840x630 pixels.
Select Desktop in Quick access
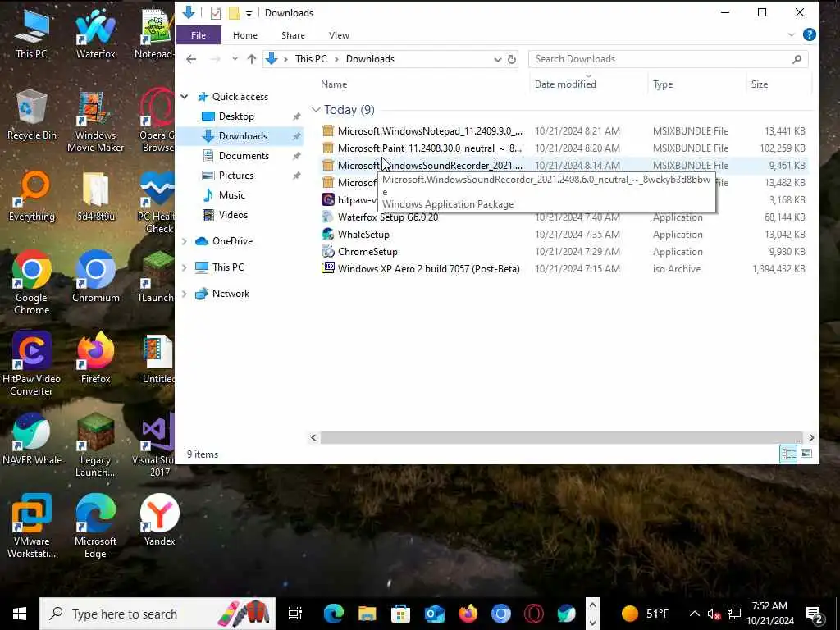pos(236,116)
